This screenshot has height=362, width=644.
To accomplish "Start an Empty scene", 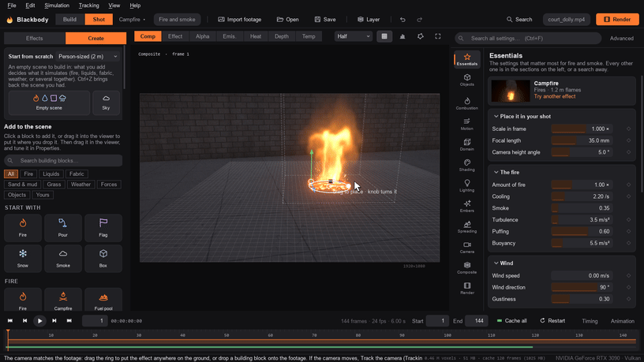I will pyautogui.click(x=49, y=103).
